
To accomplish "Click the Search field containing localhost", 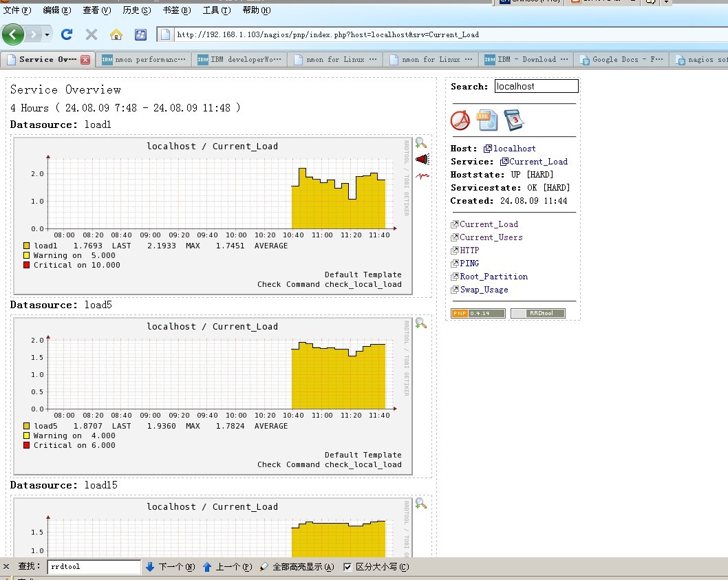I will pos(536,86).
